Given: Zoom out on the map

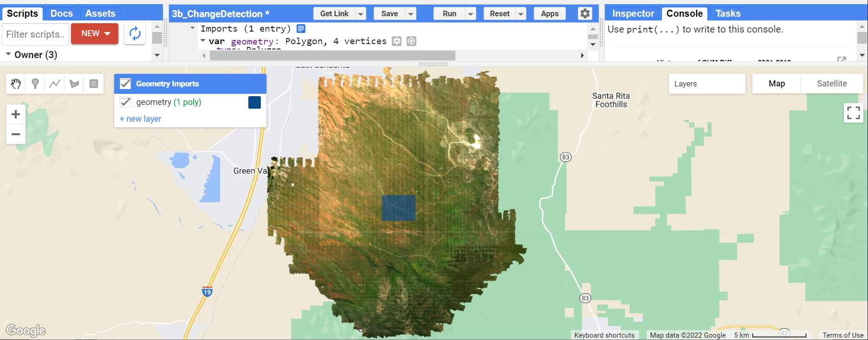Looking at the screenshot, I should click(16, 134).
